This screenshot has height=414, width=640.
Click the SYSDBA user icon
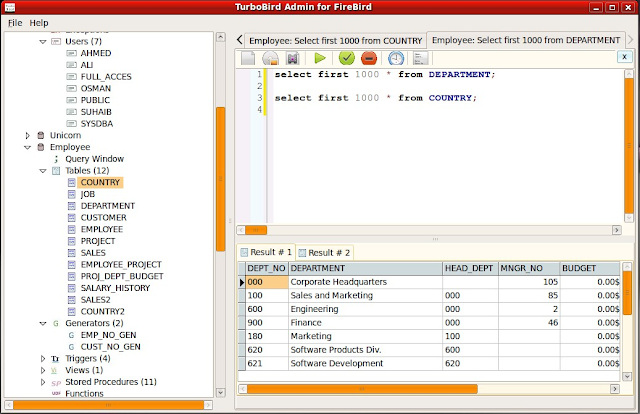pyautogui.click(x=71, y=124)
